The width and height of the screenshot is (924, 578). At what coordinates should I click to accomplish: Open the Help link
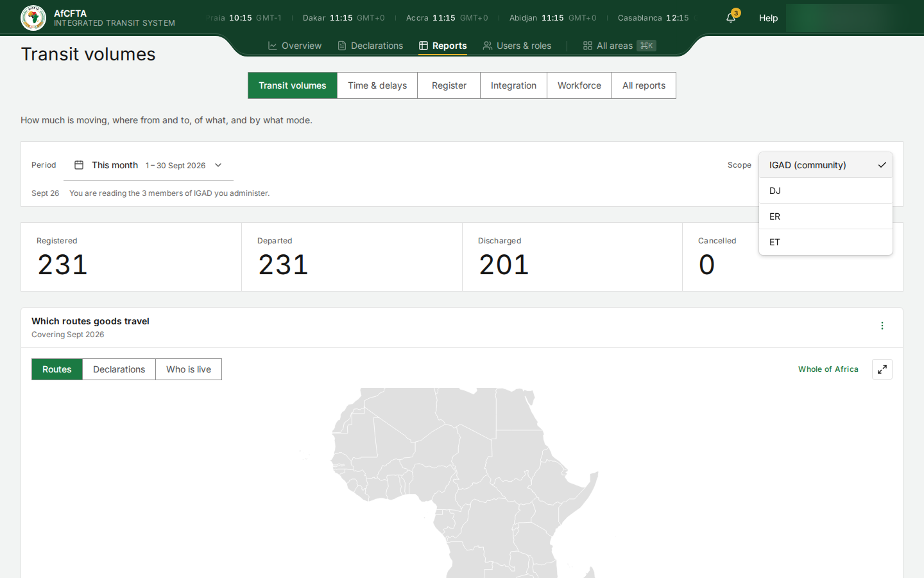pyautogui.click(x=768, y=18)
